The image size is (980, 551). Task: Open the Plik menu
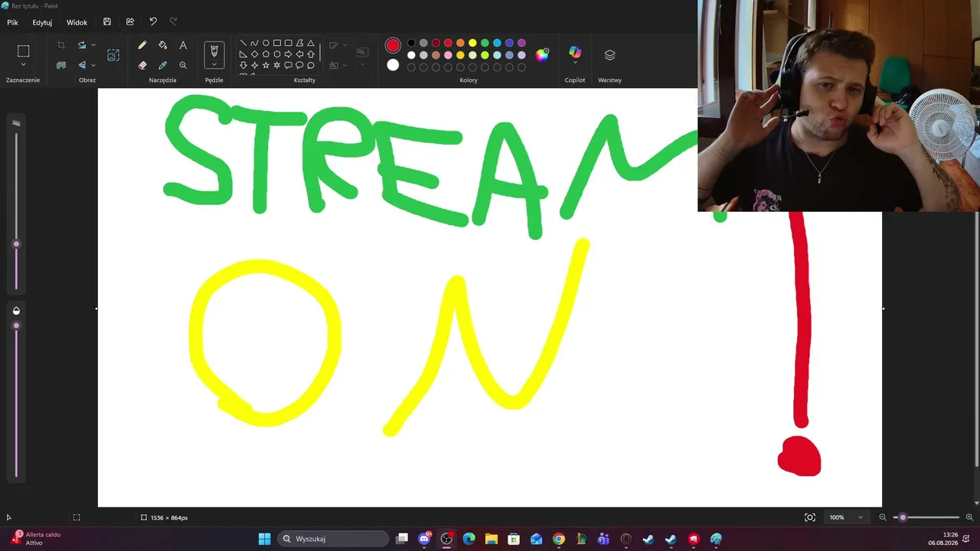(x=12, y=22)
